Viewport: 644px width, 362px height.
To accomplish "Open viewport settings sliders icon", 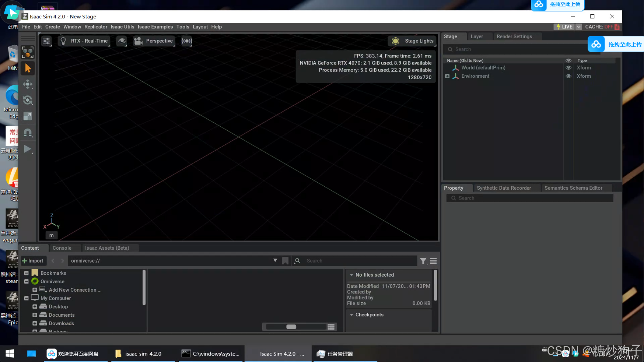I will pos(46,41).
